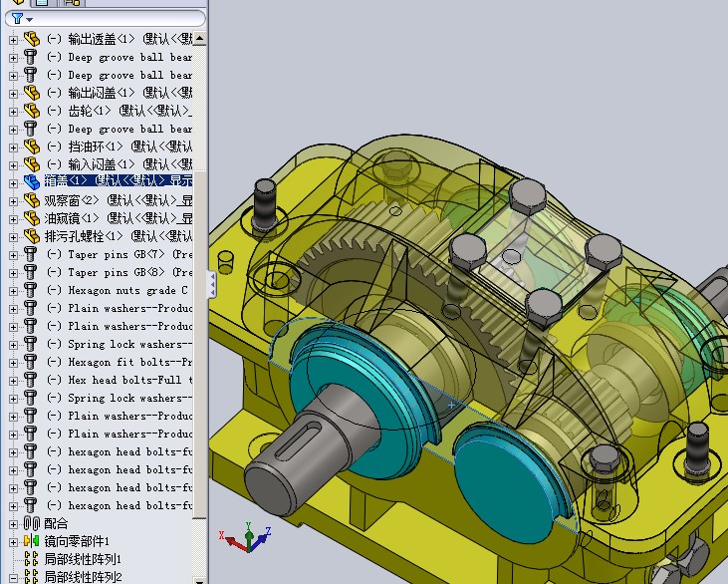Select 油窥镜<1> in the feature tree
Viewport: 728px width, 584px height.
coord(119,218)
